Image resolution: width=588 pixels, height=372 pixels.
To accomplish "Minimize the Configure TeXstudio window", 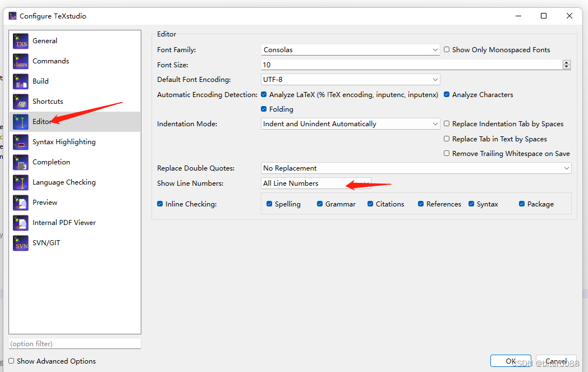I will coord(518,16).
